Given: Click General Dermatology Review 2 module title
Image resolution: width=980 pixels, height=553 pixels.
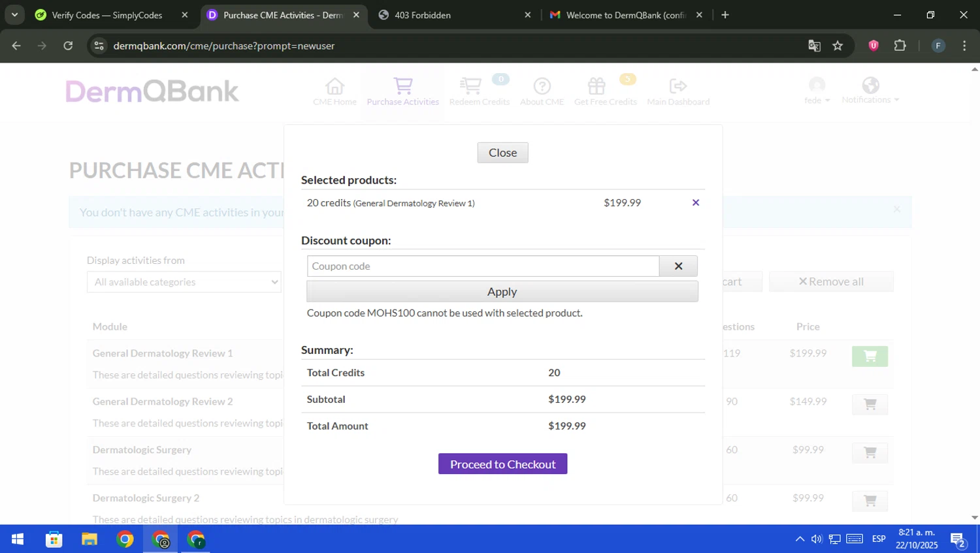Looking at the screenshot, I should [x=163, y=402].
